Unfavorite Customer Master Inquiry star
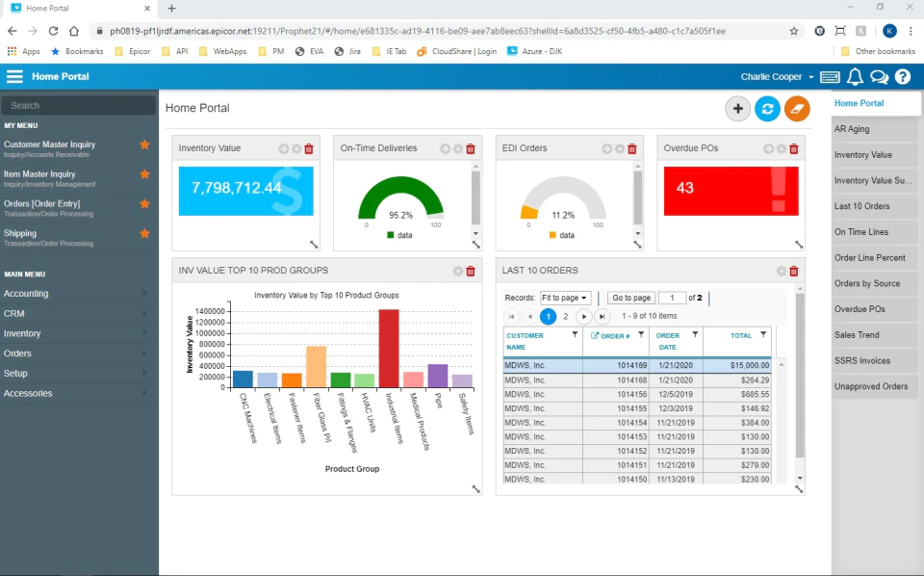924x576 pixels. (144, 144)
